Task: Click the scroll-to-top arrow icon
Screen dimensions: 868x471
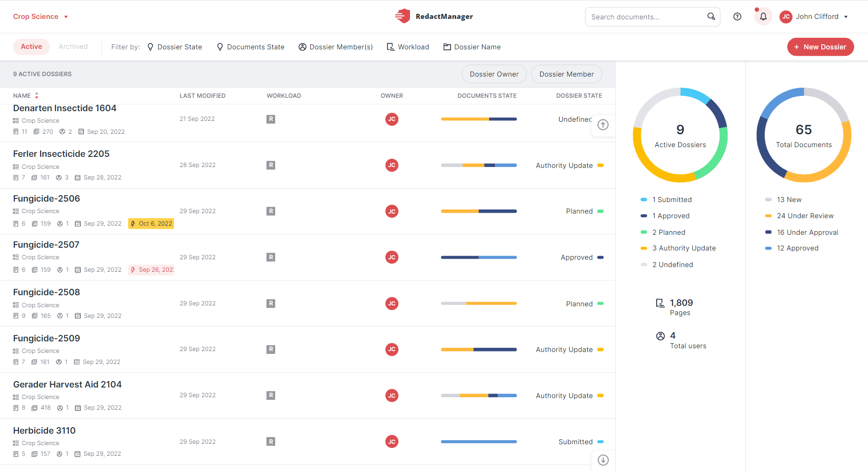Action: 603,125
